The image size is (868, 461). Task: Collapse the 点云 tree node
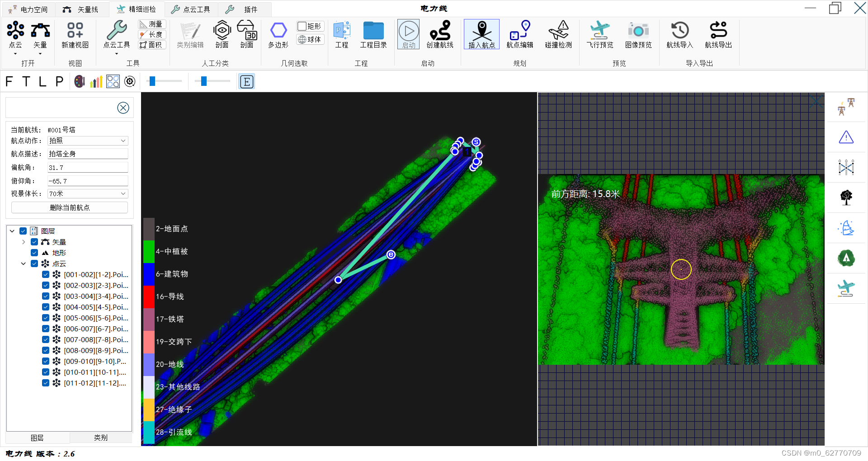pyautogui.click(x=24, y=263)
